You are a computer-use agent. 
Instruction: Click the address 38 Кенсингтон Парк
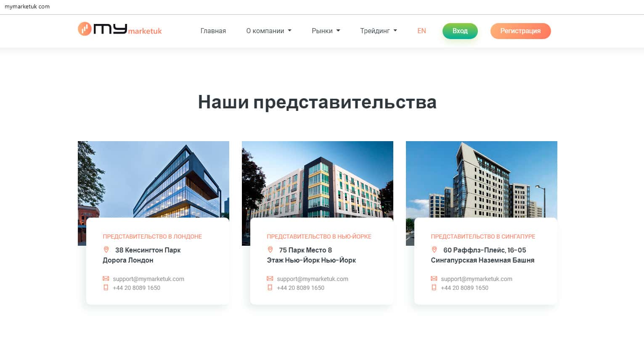[x=148, y=250]
